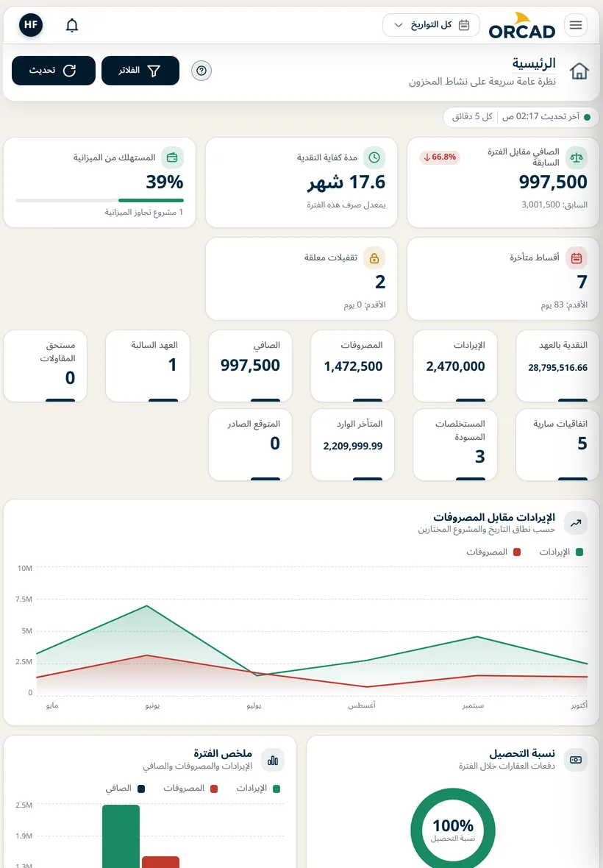Open the hamburger menu
This screenshot has width=603, height=868.
[576, 25]
